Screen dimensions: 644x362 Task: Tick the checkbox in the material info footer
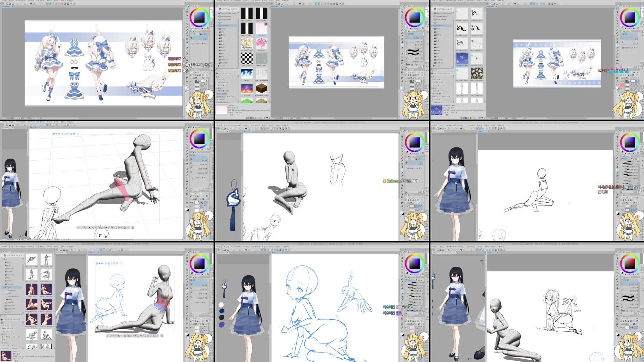tap(229, 115)
